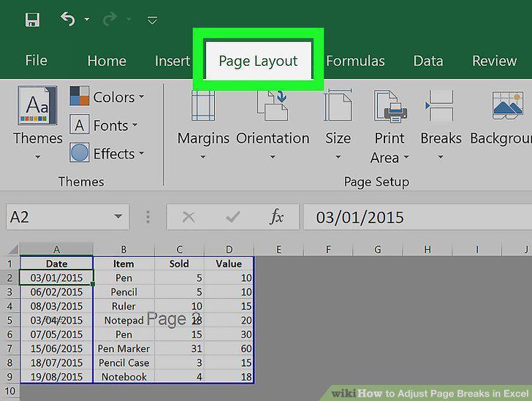Switch to the Home tab

[x=107, y=61]
